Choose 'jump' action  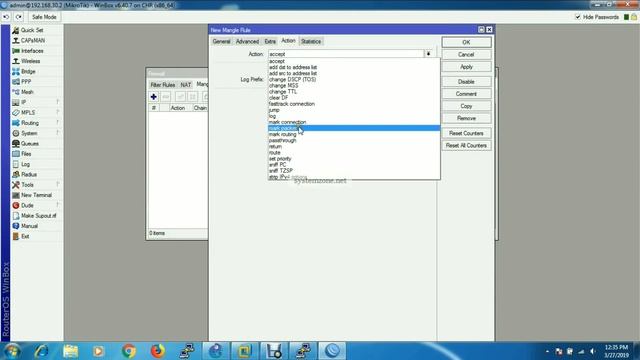(x=354, y=110)
